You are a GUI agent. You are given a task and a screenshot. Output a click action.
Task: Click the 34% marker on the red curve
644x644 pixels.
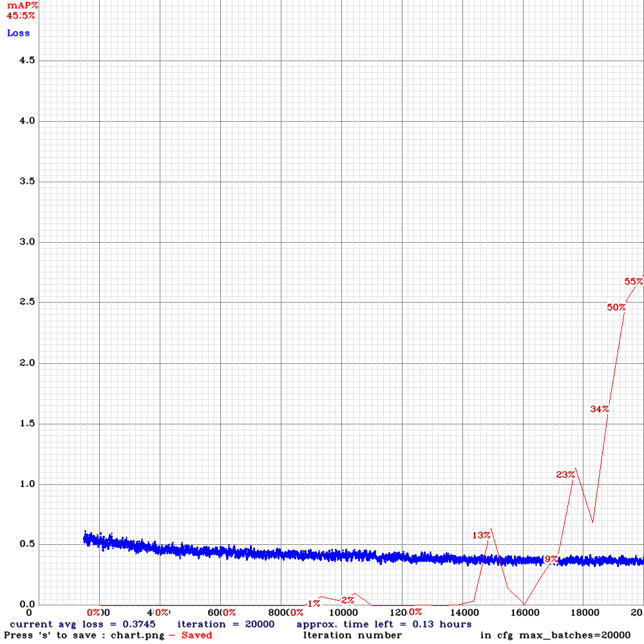pos(599,409)
